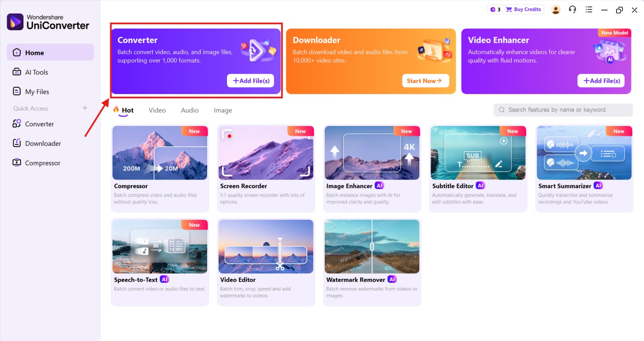
Task: Click Buy Credits link
Action: pos(524,9)
